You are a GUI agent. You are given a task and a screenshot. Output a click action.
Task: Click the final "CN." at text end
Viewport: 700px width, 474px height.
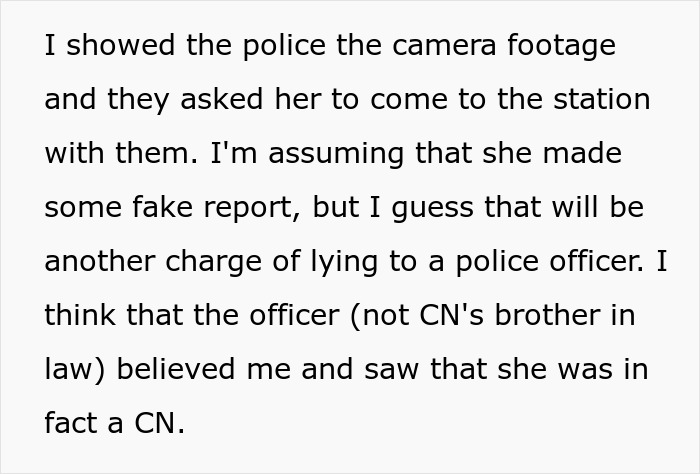[x=159, y=423]
